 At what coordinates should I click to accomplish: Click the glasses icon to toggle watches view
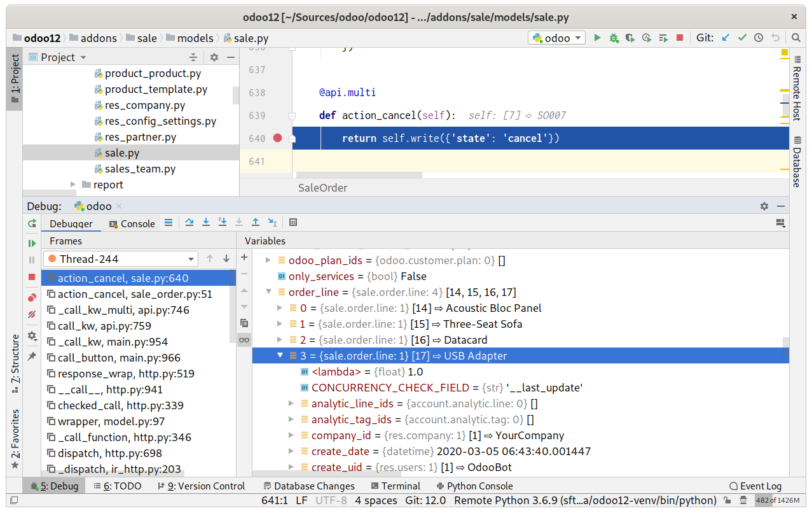point(244,340)
